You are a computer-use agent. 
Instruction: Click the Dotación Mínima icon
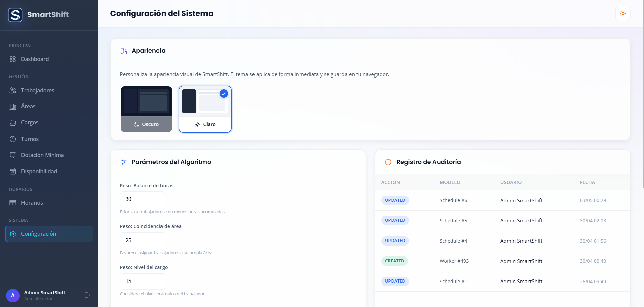click(13, 155)
